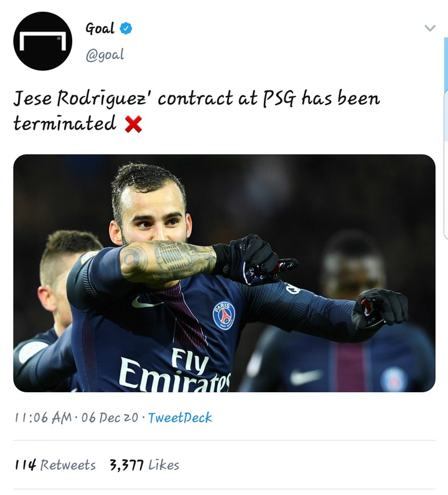Image resolution: width=448 pixels, height=495 pixels.
Task: Open the @goal handle
Action: (x=105, y=55)
